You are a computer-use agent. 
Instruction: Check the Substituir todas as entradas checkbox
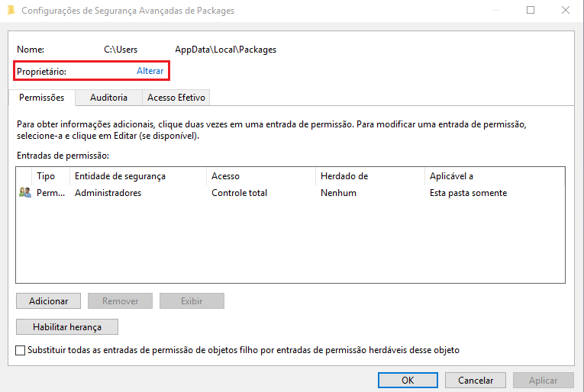pyautogui.click(x=21, y=350)
